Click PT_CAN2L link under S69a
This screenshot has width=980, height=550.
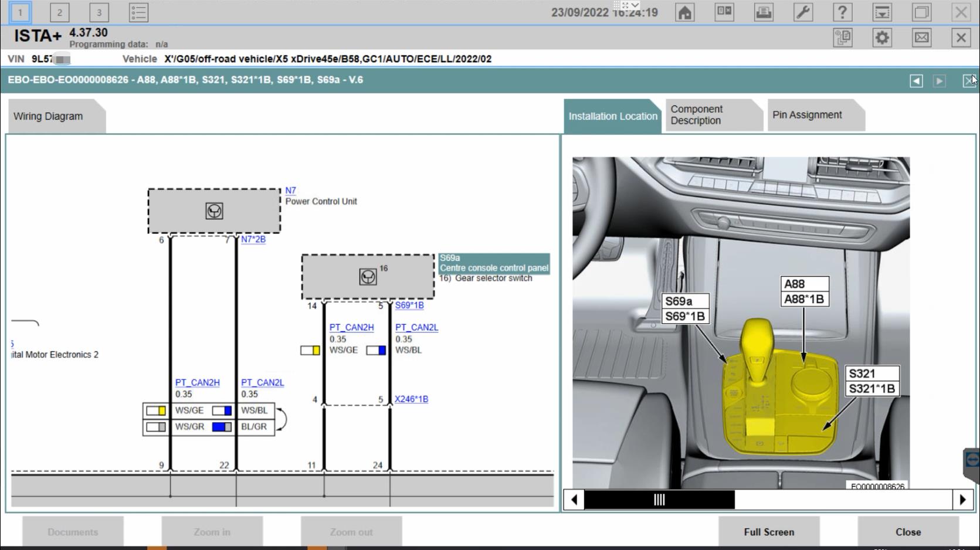[x=416, y=327]
